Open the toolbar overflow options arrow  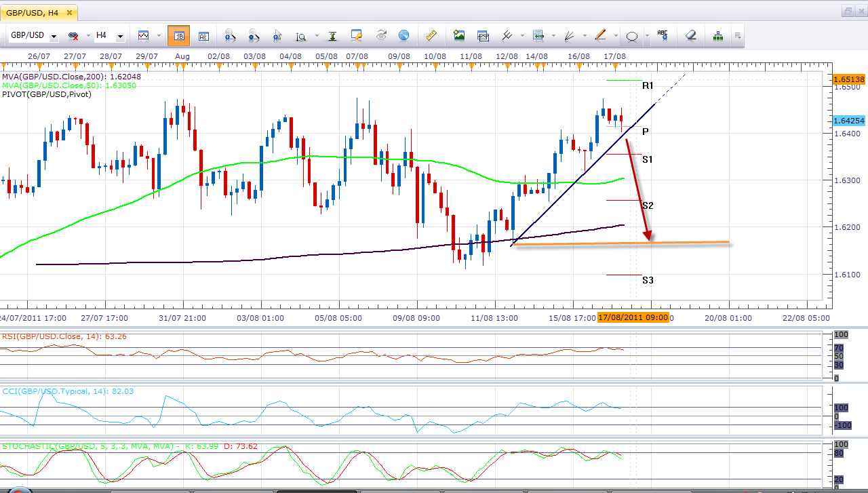pos(737,36)
